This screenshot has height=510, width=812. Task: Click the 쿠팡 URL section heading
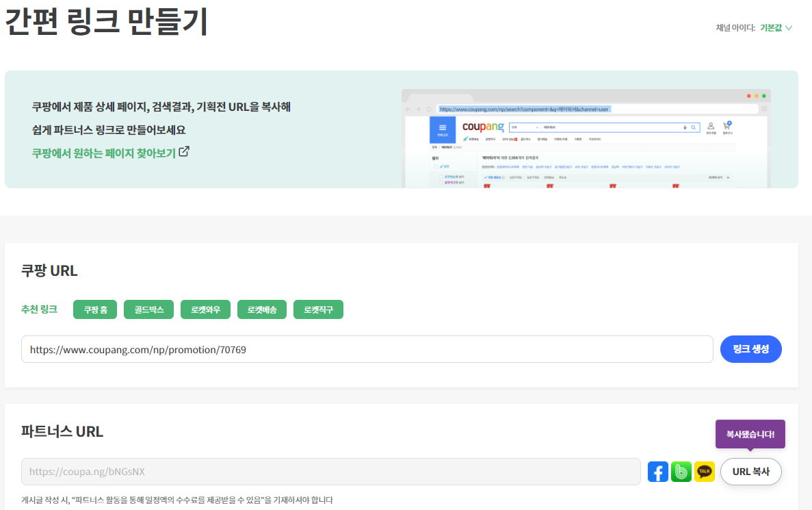click(49, 270)
